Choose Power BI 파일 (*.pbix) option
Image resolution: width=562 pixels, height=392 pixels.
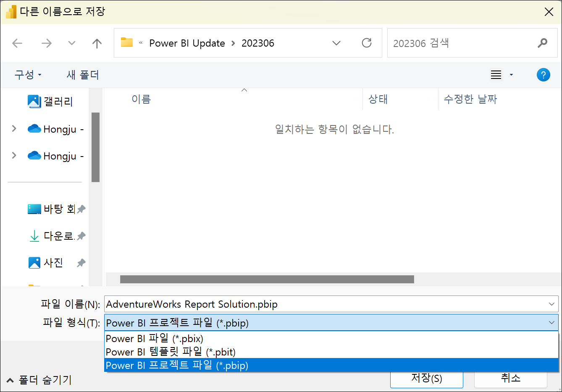coord(331,338)
